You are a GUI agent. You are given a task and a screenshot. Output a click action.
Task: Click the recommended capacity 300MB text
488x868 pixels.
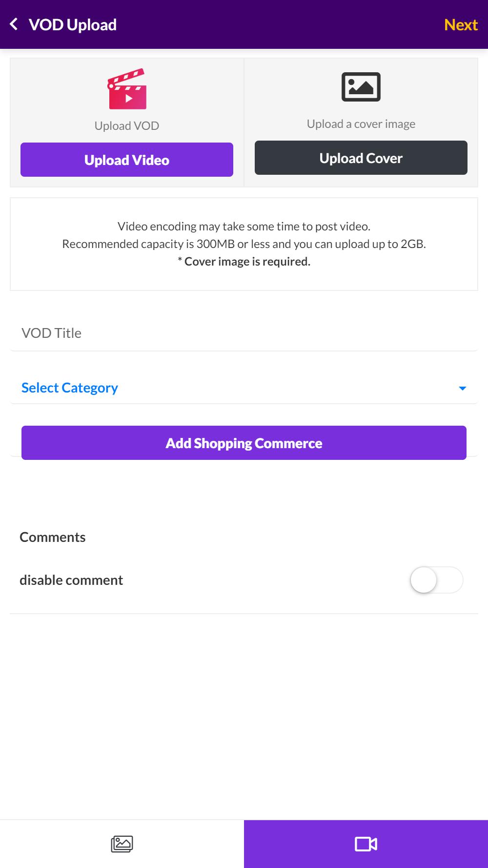[244, 244]
